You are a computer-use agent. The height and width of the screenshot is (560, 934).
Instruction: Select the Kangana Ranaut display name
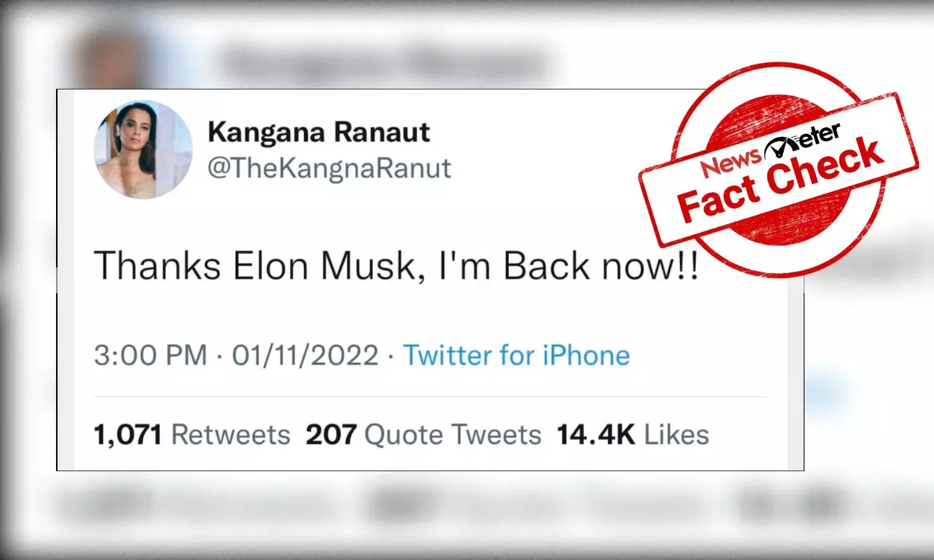[x=318, y=131]
